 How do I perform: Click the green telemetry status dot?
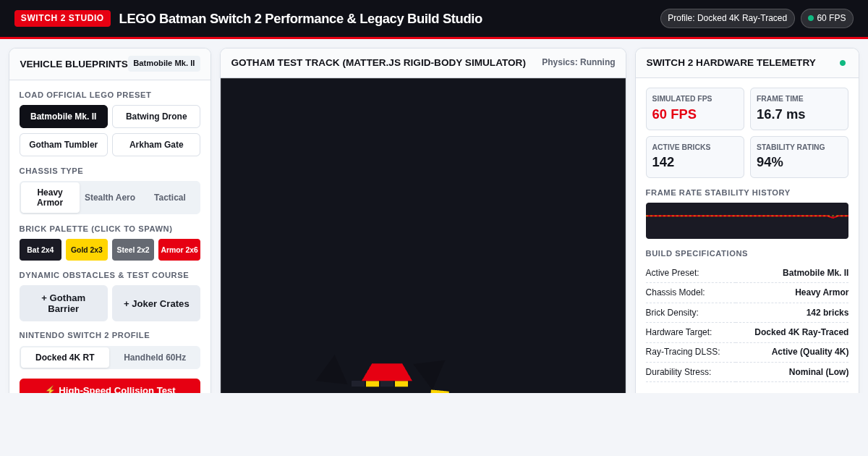(843, 63)
